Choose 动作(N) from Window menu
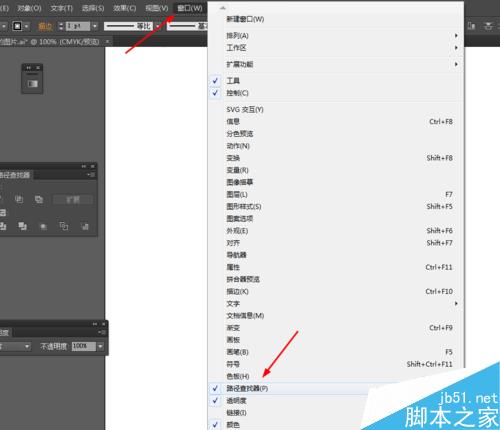This screenshot has height=430, width=500. pos(336,146)
